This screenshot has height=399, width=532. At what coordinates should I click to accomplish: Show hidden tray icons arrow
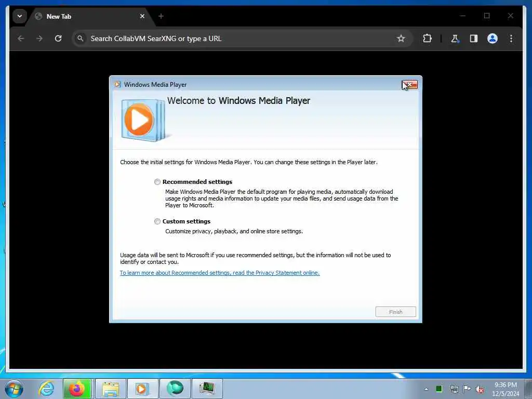426,389
